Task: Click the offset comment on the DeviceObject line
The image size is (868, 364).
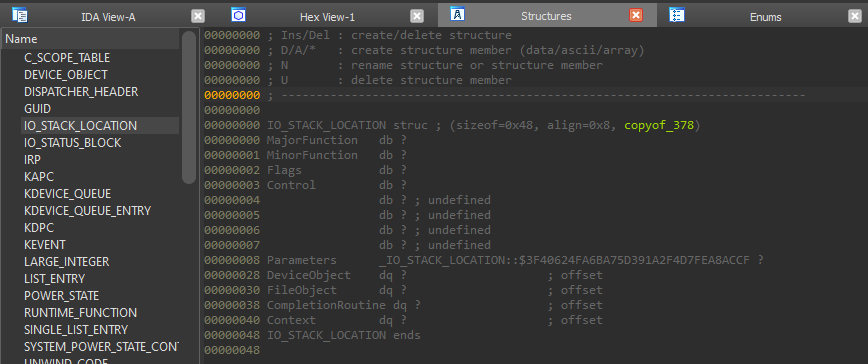Action: click(x=575, y=275)
